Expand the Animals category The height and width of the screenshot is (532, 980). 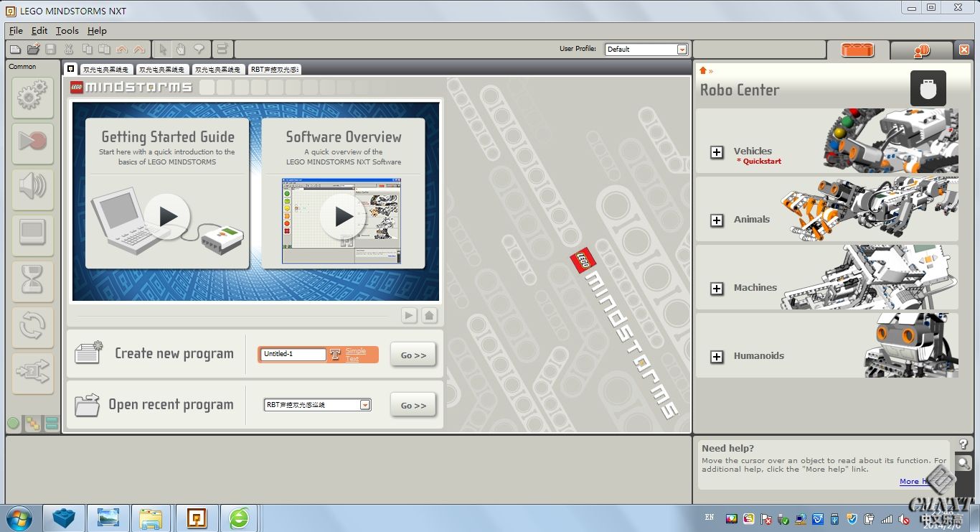click(717, 220)
